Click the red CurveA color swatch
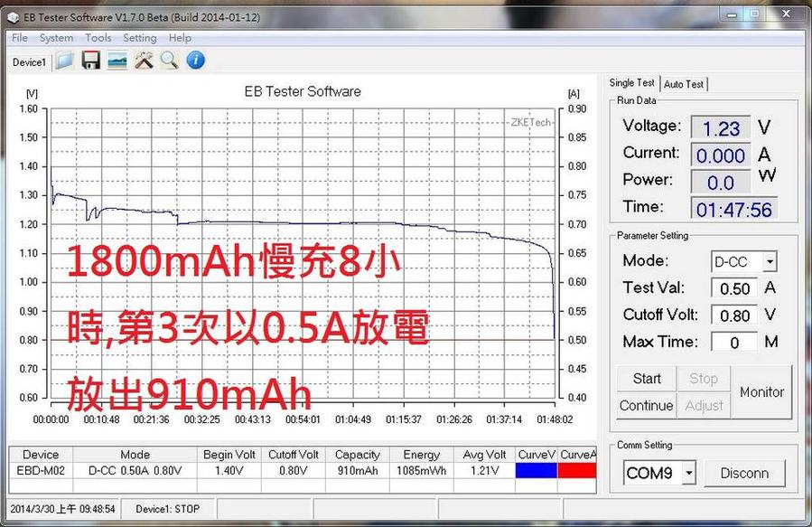Viewport: 812px width, 527px height. (577, 471)
